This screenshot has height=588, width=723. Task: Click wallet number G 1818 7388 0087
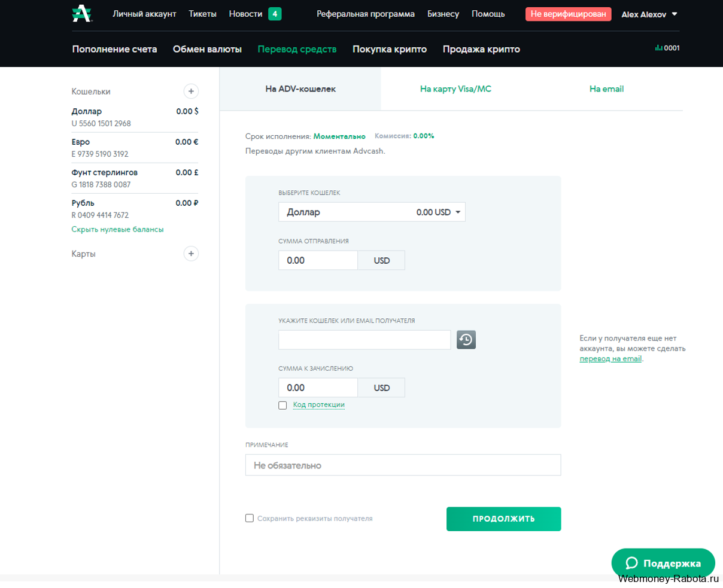(x=101, y=184)
